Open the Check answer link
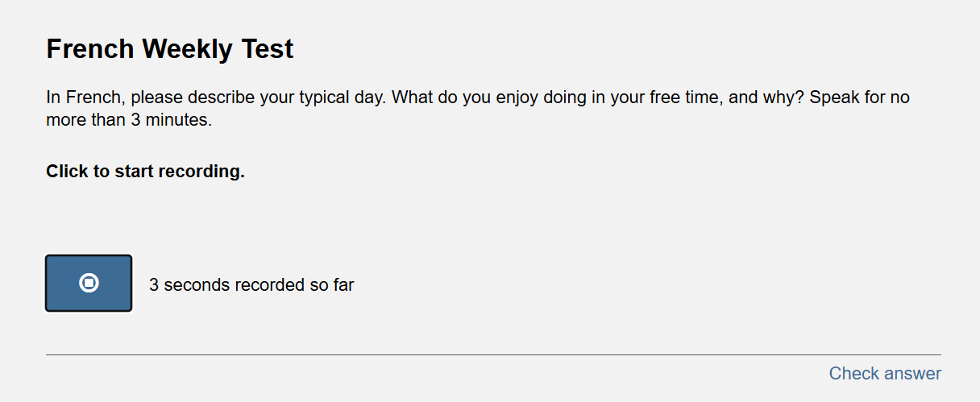The width and height of the screenshot is (980, 402). [x=885, y=374]
